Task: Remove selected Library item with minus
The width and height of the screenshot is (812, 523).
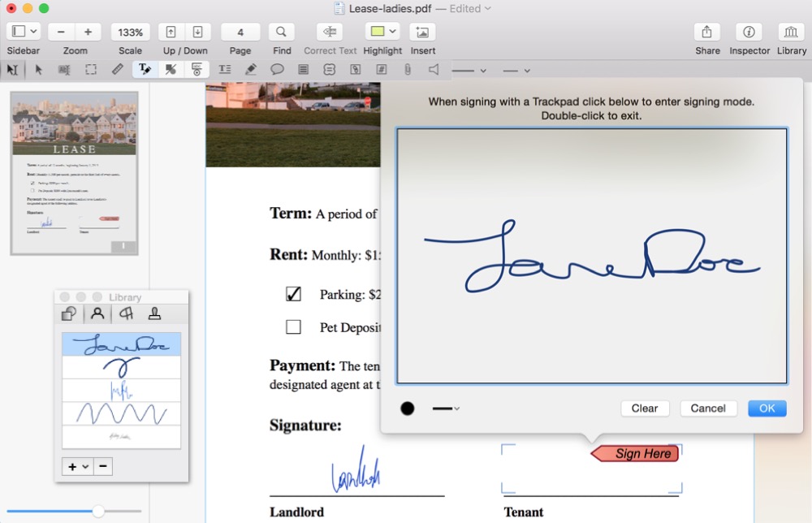Action: (103, 466)
